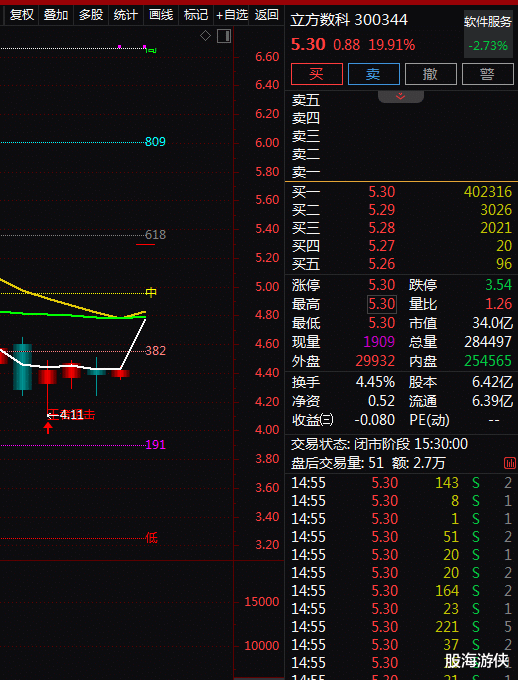The width and height of the screenshot is (518, 680).
Task: Click the 跌停 price 3.54
Action: pos(499,285)
